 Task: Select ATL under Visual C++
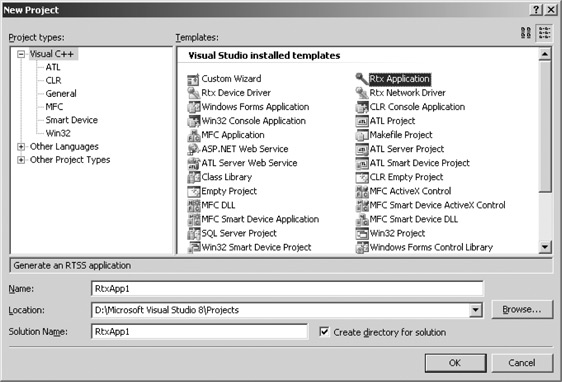click(x=53, y=67)
